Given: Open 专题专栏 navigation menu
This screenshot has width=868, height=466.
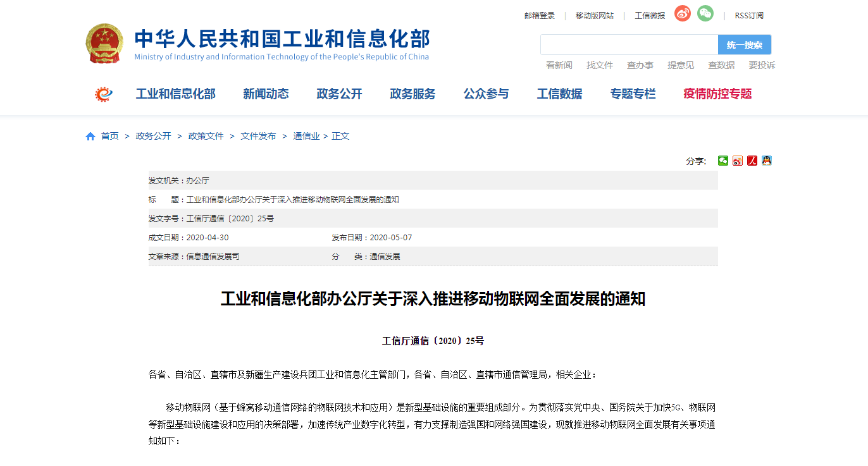Looking at the screenshot, I should pyautogui.click(x=633, y=94).
